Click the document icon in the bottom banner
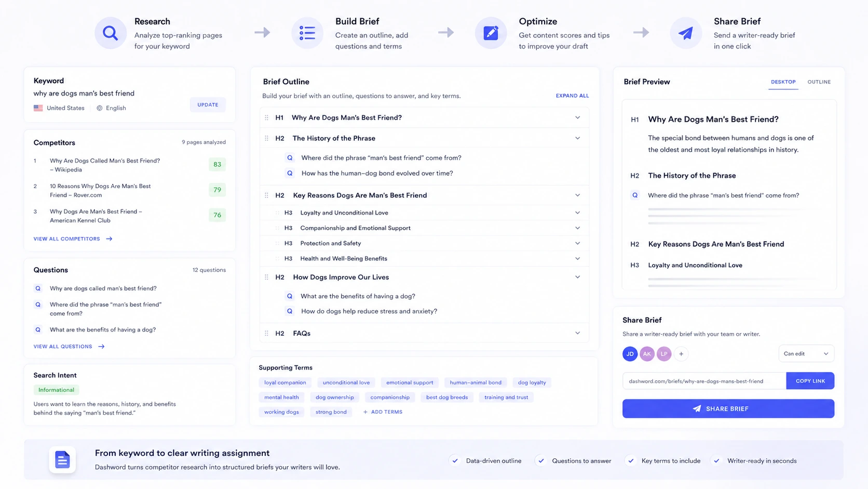This screenshot has width=868, height=489. coord(62,460)
